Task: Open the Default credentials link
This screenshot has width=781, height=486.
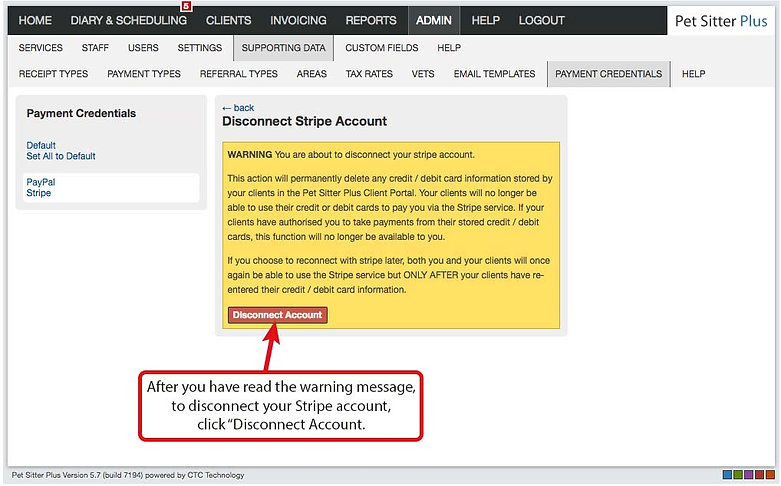Action: 41,145
